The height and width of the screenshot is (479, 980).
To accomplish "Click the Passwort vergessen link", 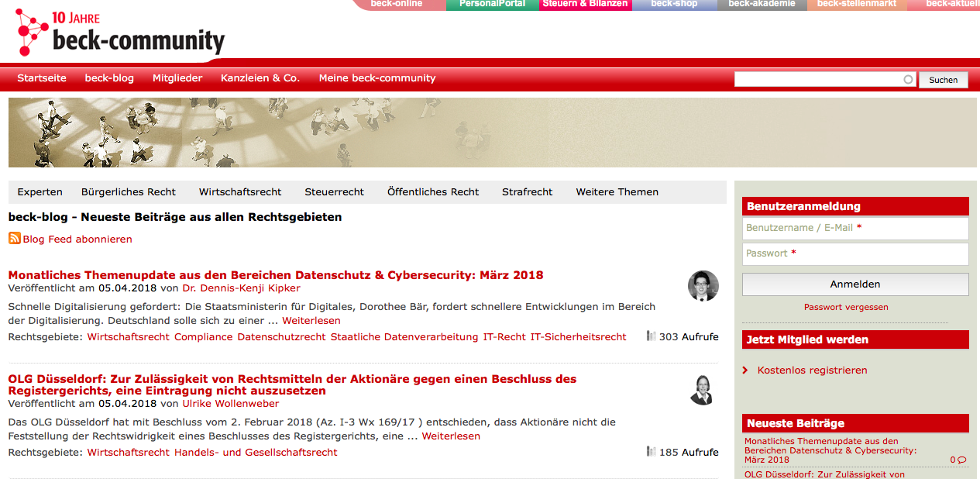I will 846,307.
